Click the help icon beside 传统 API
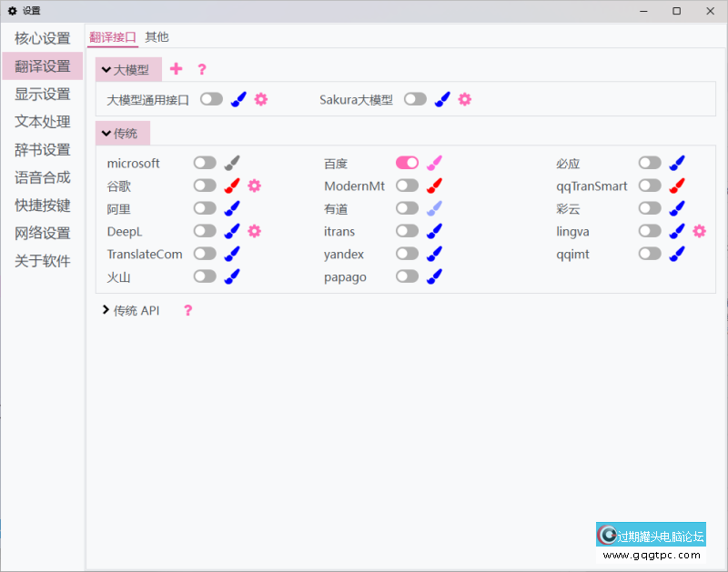728x572 pixels. pos(188,310)
